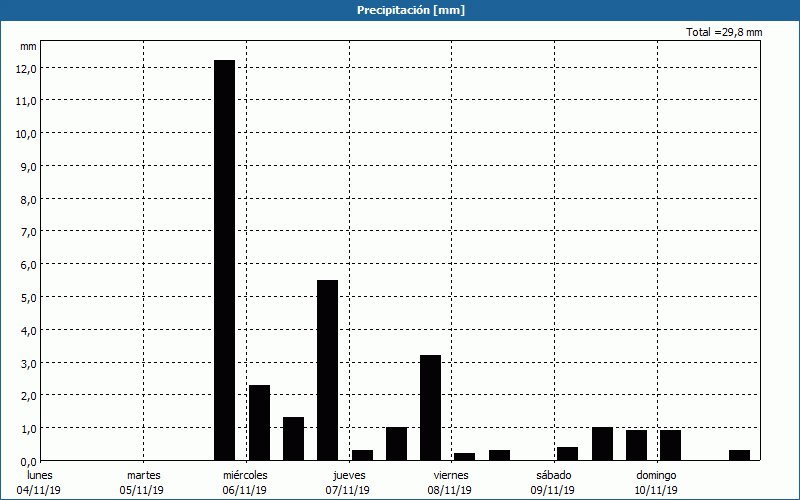Click the 'mm' unit label above the axis
The height and width of the screenshot is (500, 800).
[28, 46]
